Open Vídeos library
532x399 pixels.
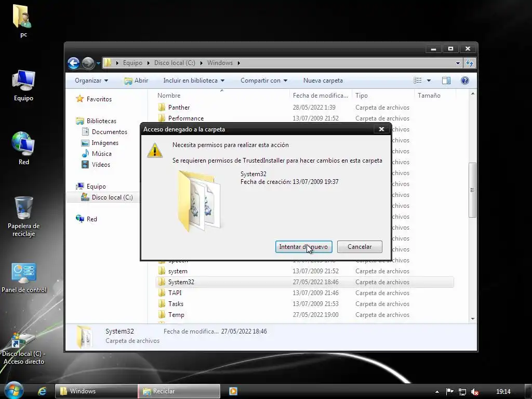tap(96, 165)
